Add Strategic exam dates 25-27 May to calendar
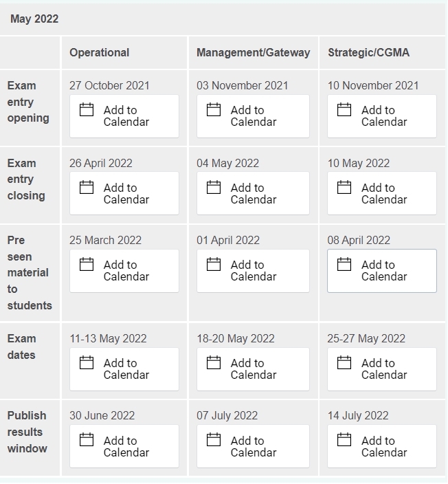This screenshot has height=484, width=448. tap(381, 368)
